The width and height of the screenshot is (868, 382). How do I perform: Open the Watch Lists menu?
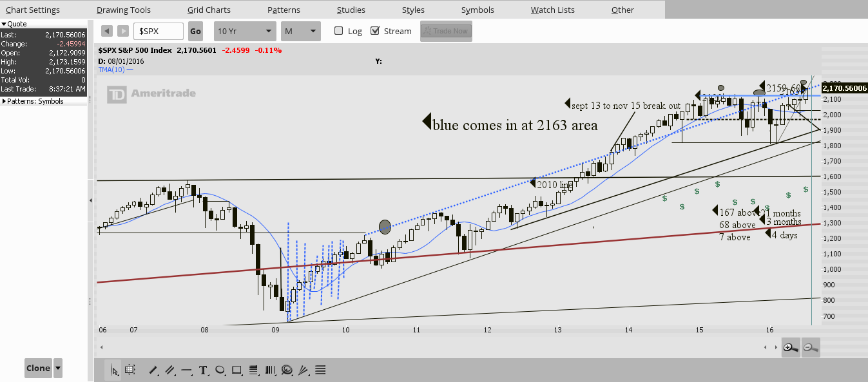pos(552,10)
